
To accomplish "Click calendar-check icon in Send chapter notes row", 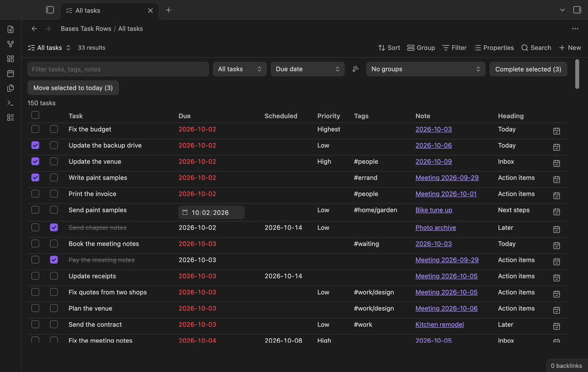I will point(557,229).
